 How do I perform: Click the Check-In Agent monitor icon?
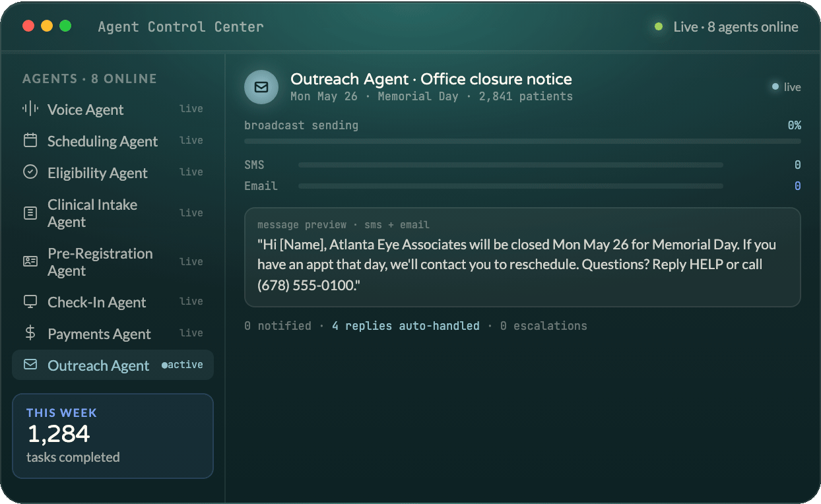[x=30, y=301]
